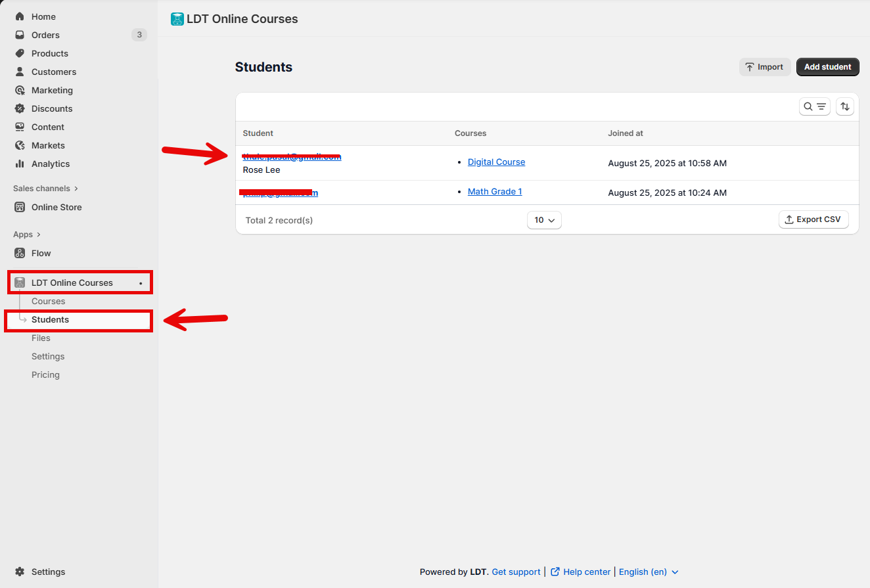Open the Flow app in sidebar
Screen dimensions: 870x588
(41, 253)
